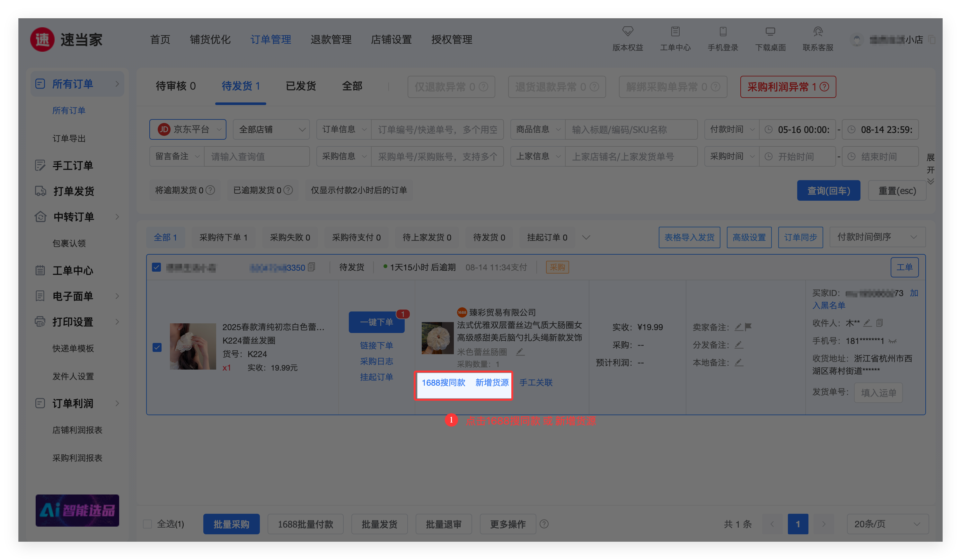961x560 pixels.
Task: Open 退款管理 in top menu
Action: [331, 39]
